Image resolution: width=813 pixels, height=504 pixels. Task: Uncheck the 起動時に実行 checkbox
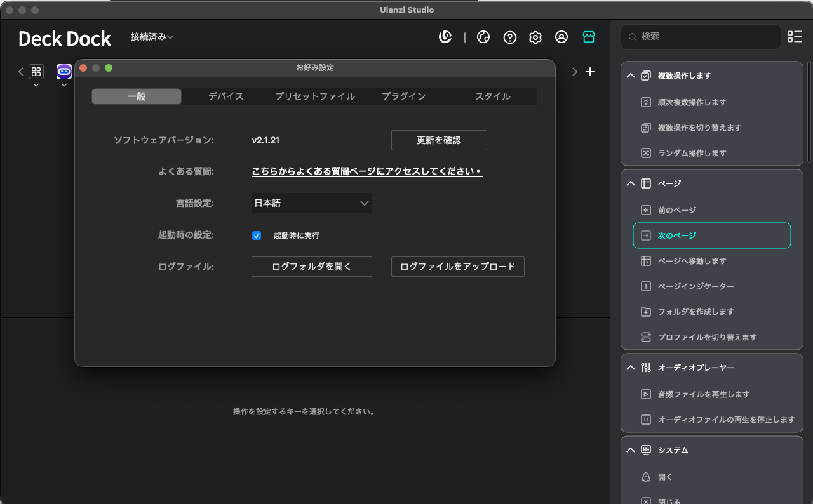pyautogui.click(x=256, y=235)
